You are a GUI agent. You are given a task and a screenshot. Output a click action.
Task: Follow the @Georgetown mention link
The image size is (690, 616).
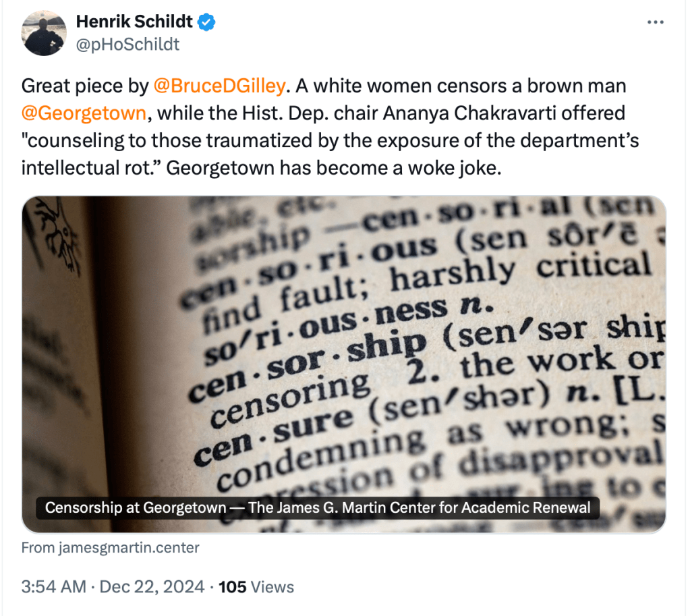[84, 113]
